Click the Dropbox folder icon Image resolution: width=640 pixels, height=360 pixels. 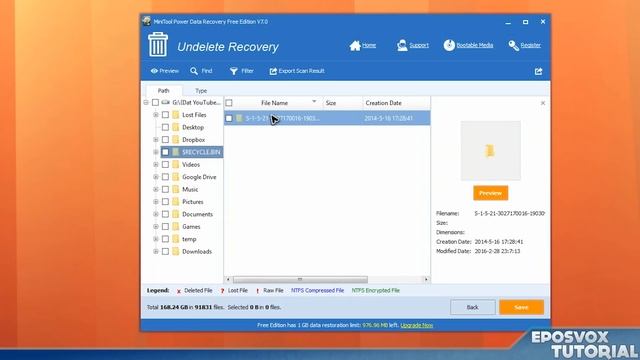(176, 140)
